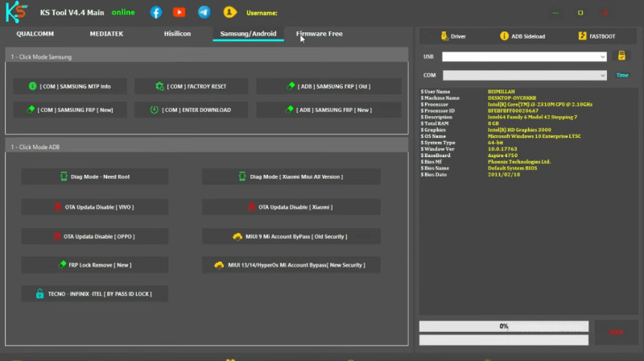Run [COM] FACTORY RESET
This screenshot has height=361, width=644.
(x=191, y=86)
